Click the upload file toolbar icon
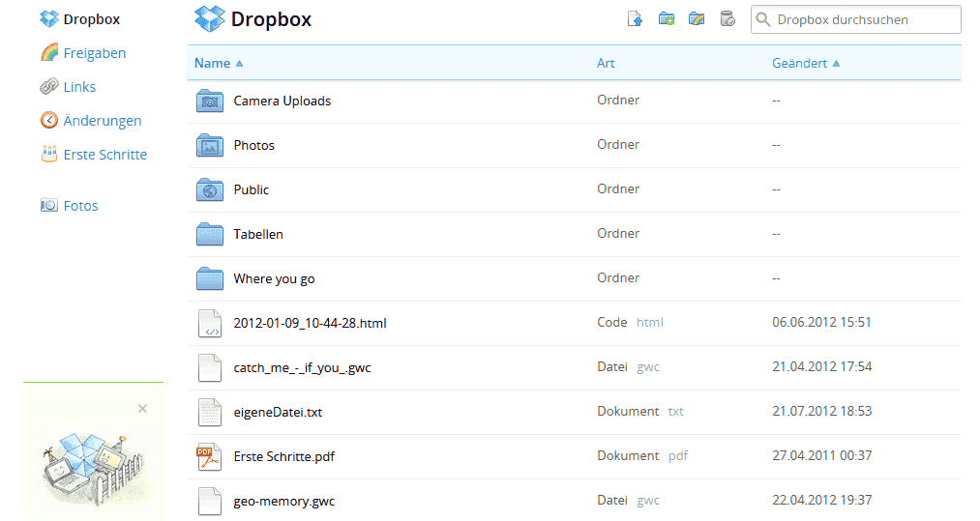 635,19
